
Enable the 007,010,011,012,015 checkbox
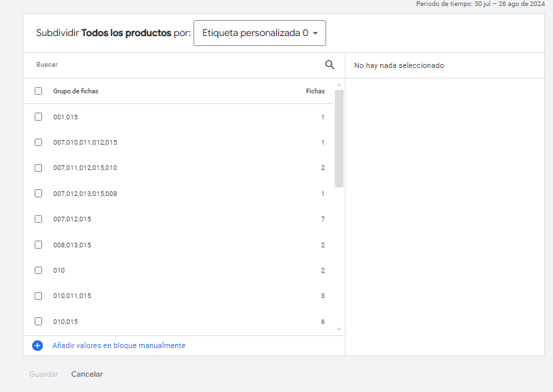tap(39, 143)
